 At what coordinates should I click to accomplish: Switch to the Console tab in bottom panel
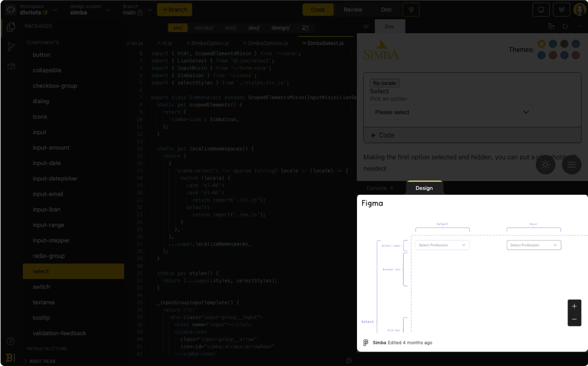[x=377, y=188]
